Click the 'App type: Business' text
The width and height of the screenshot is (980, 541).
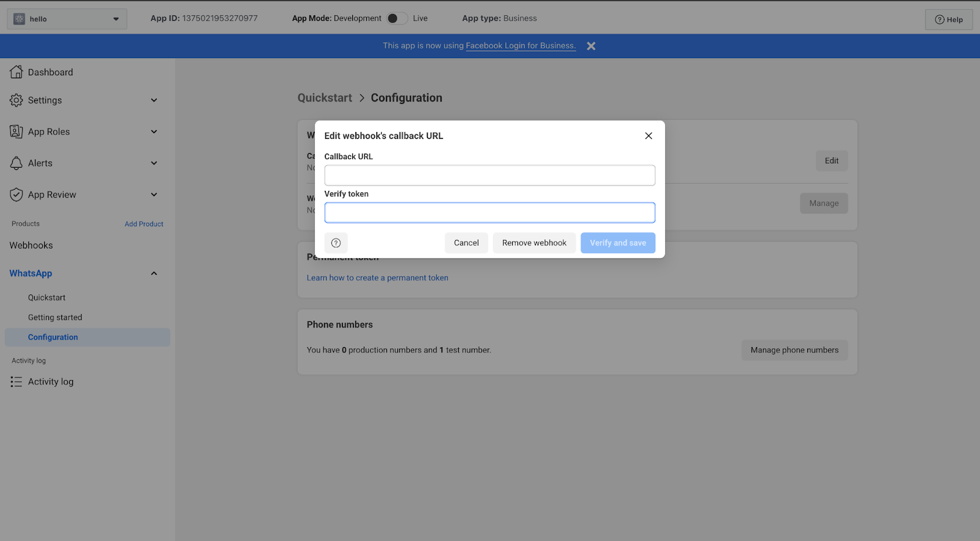499,18
